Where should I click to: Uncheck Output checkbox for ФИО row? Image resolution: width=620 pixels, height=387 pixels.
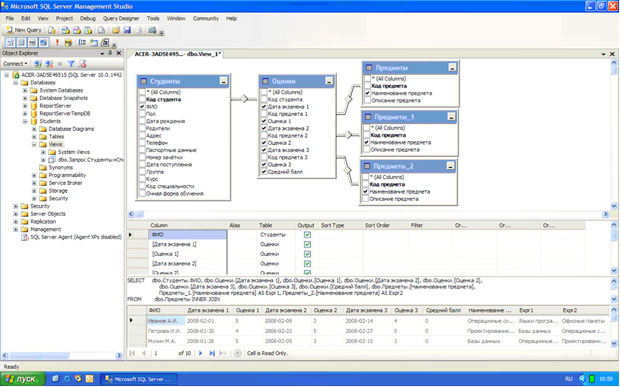(x=307, y=234)
